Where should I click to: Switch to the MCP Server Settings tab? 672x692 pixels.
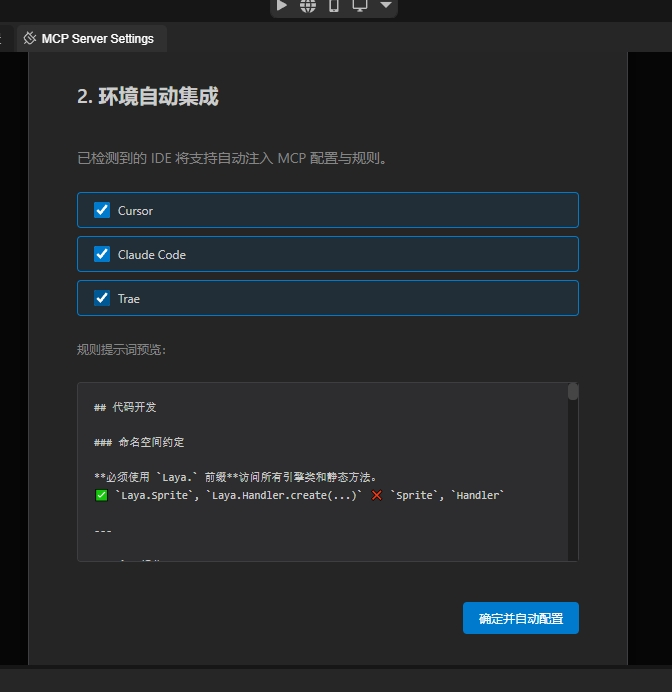click(97, 38)
